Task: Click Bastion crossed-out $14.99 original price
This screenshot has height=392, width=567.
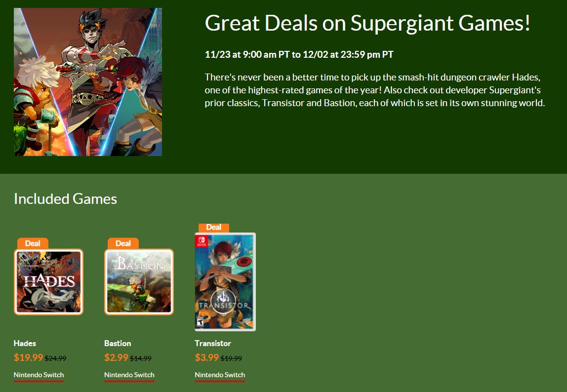Action: 140,358
